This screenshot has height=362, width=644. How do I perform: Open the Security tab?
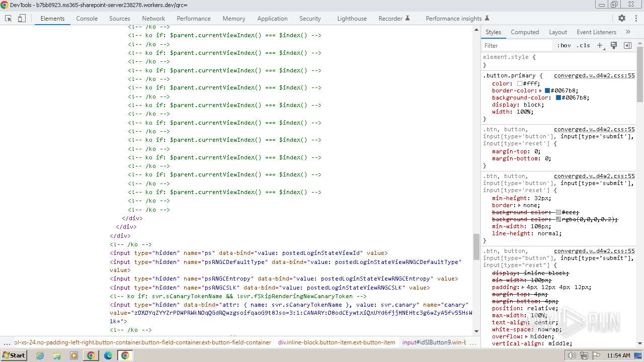[x=310, y=18]
